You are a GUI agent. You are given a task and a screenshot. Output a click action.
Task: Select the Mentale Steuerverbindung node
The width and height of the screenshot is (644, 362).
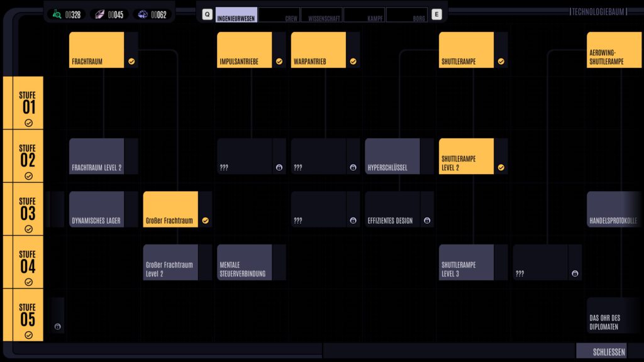[x=245, y=263]
